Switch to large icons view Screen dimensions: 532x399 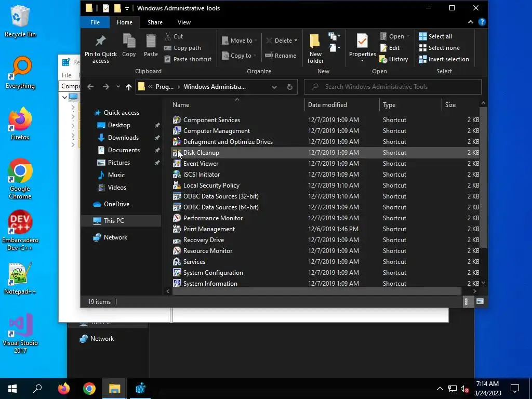pyautogui.click(x=480, y=301)
